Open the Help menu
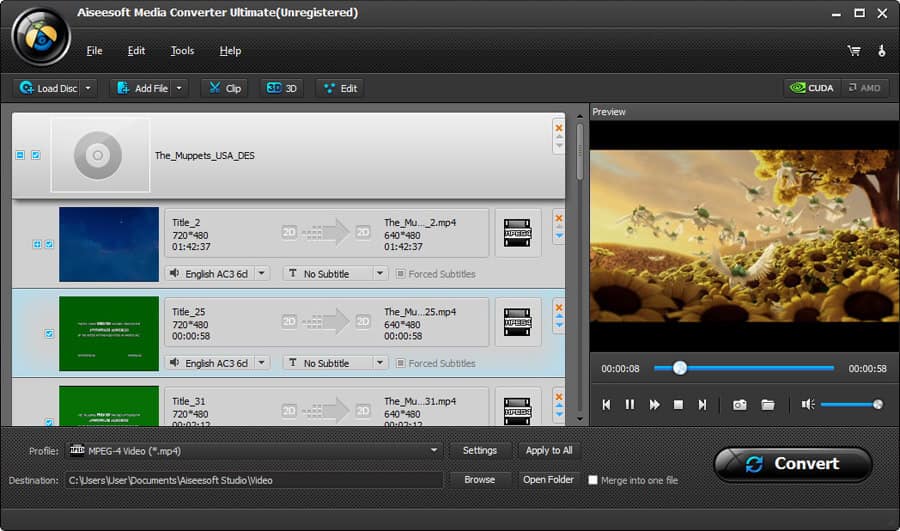Screen dimensions: 900x531 (230, 51)
